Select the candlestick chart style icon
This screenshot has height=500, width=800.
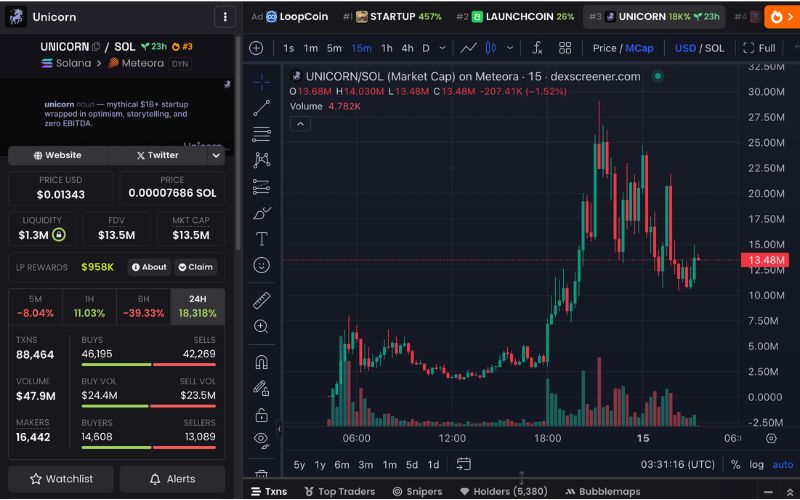click(x=491, y=48)
